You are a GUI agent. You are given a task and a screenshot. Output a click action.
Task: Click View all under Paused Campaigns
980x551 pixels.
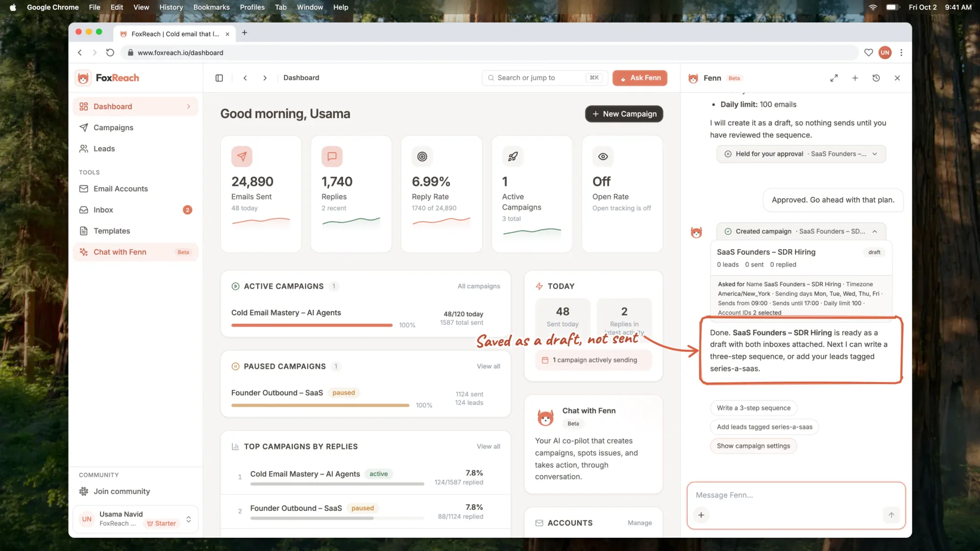(x=488, y=366)
